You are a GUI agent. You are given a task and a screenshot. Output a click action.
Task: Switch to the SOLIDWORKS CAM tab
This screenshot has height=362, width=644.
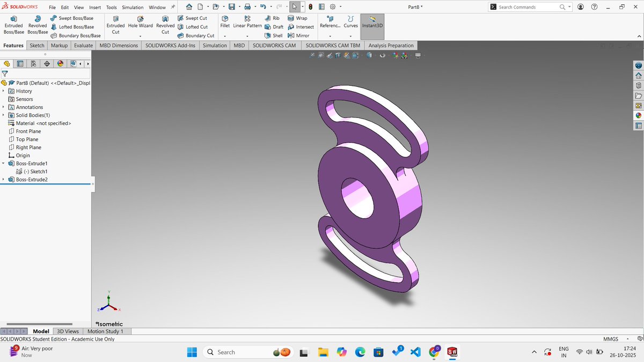[x=274, y=46]
